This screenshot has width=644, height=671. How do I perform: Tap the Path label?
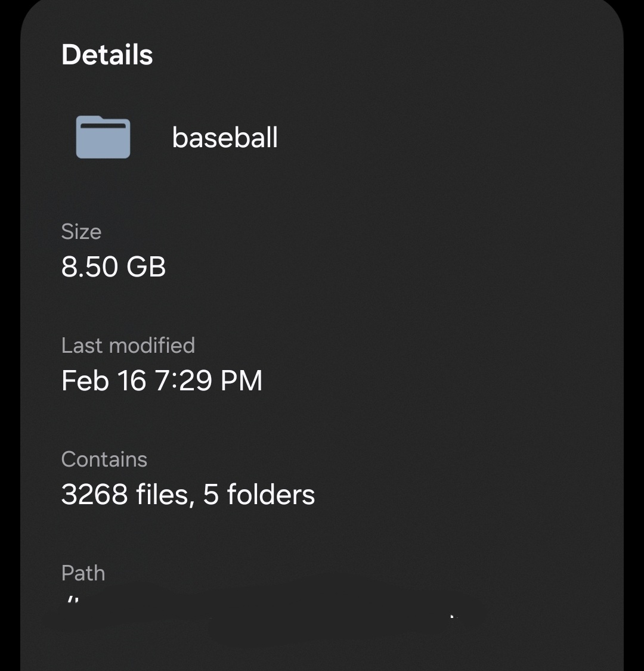[83, 573]
